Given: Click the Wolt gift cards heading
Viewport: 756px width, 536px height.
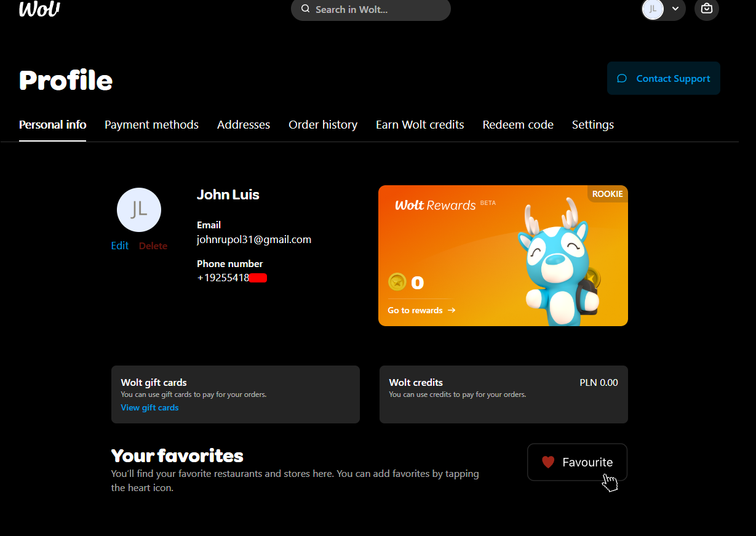Looking at the screenshot, I should (154, 382).
